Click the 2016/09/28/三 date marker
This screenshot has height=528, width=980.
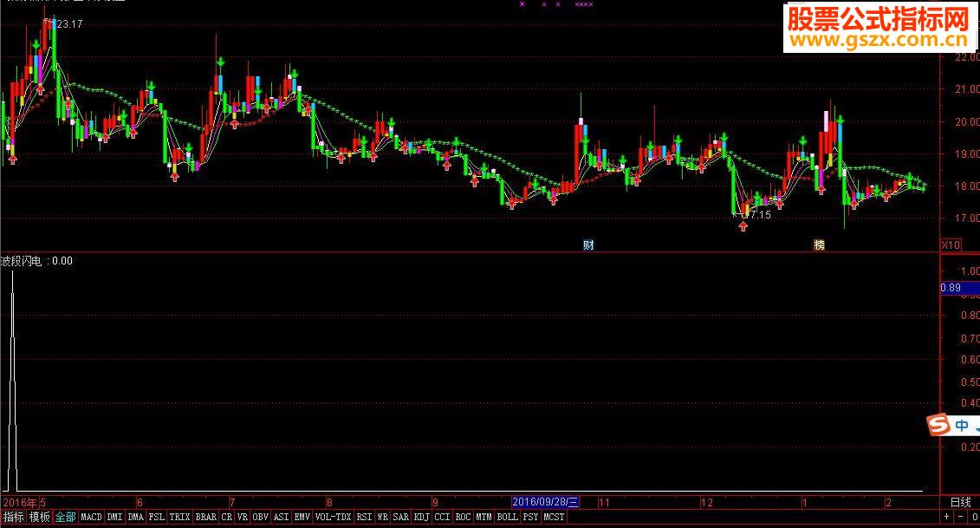pyautogui.click(x=545, y=502)
